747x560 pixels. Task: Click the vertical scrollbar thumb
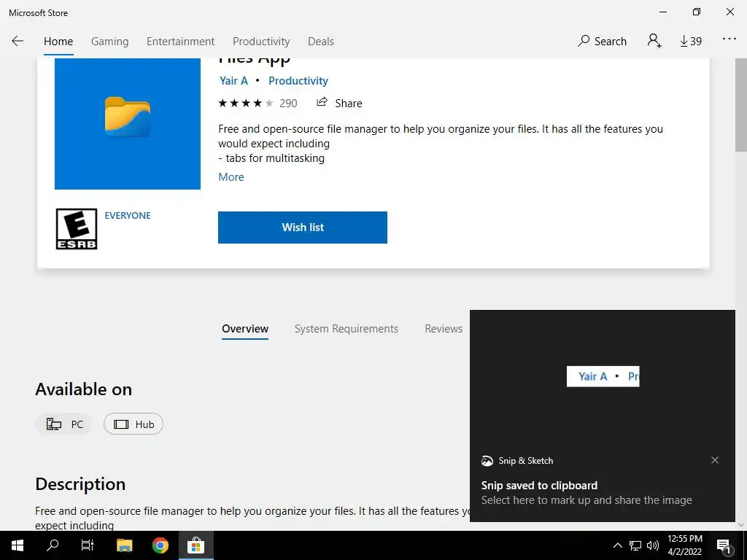[x=741, y=105]
